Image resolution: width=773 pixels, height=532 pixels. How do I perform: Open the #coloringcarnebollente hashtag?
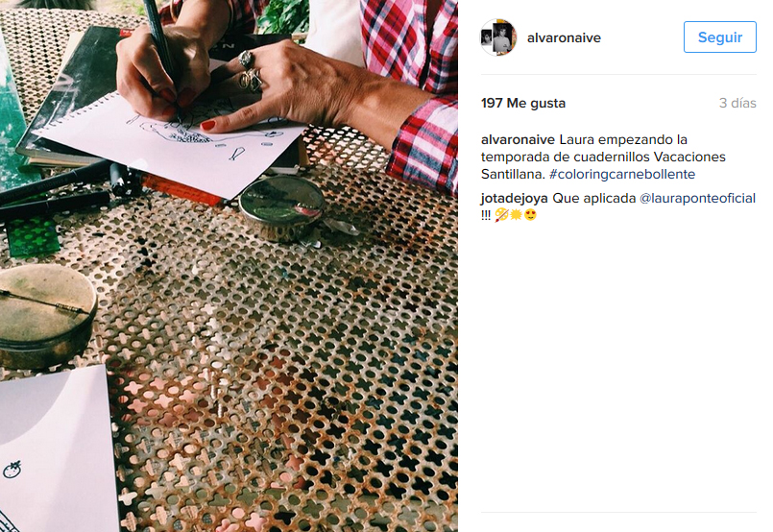click(x=622, y=174)
